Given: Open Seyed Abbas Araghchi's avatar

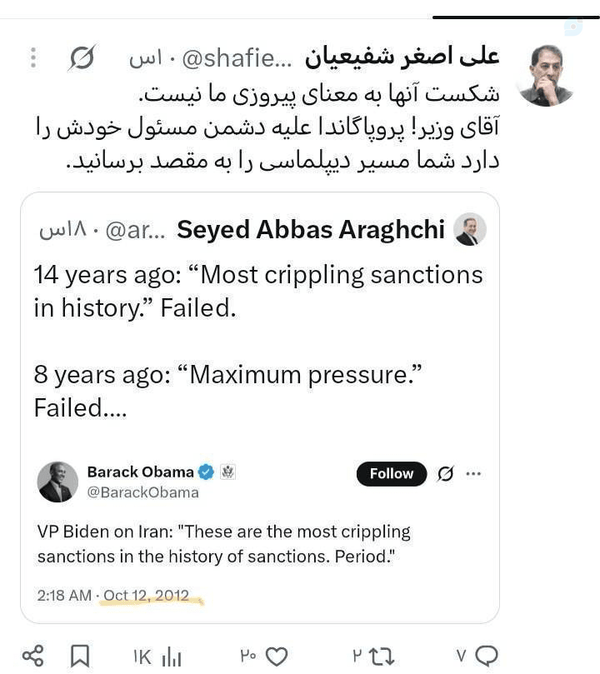Looking at the screenshot, I should pyautogui.click(x=470, y=229).
